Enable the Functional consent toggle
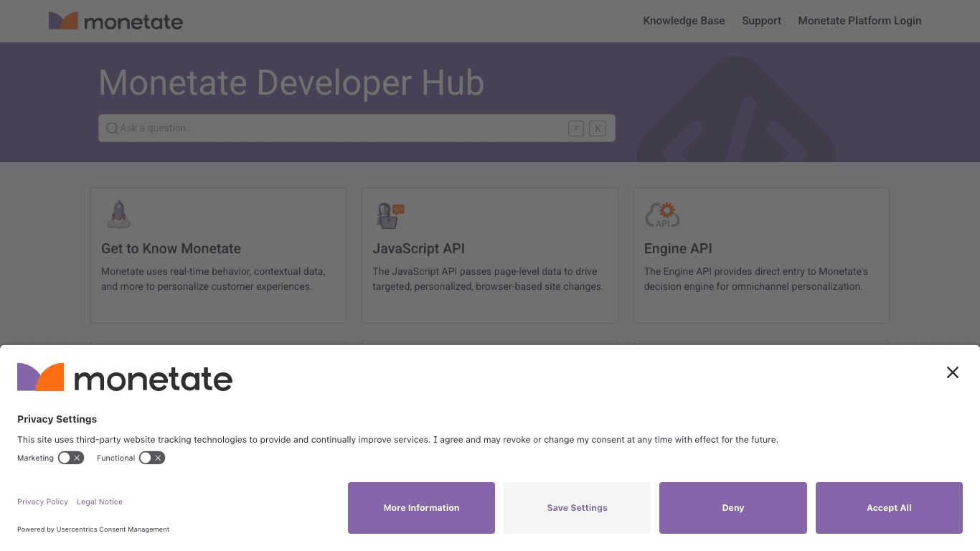The width and height of the screenshot is (980, 551). pyautogui.click(x=151, y=457)
